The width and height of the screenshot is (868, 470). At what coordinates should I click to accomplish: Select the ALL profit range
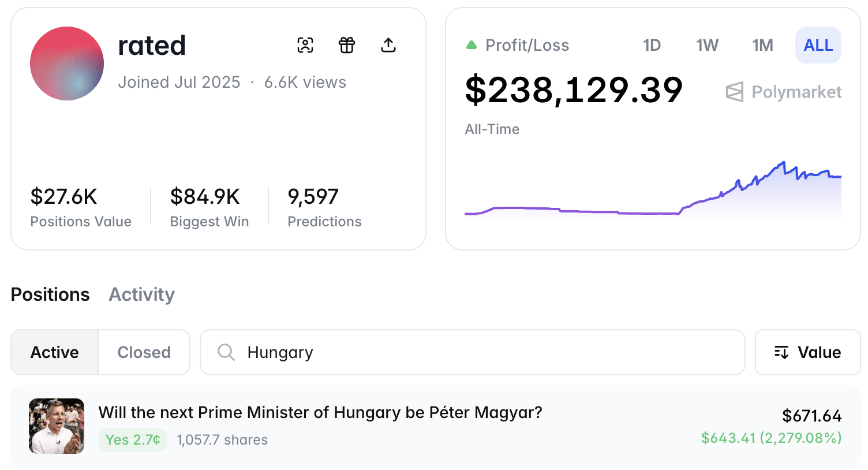818,45
